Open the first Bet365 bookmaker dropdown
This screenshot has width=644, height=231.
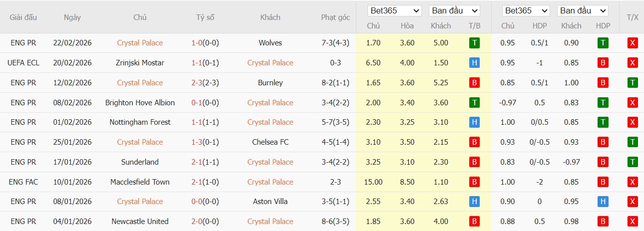tap(394, 10)
